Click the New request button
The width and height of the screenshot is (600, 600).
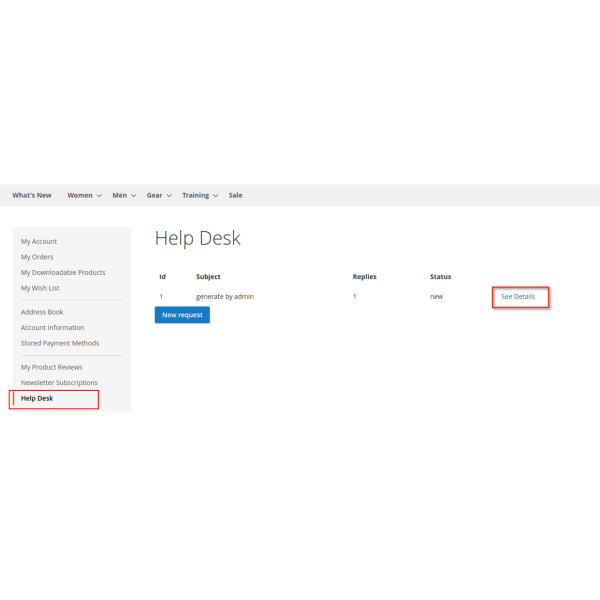[182, 315]
